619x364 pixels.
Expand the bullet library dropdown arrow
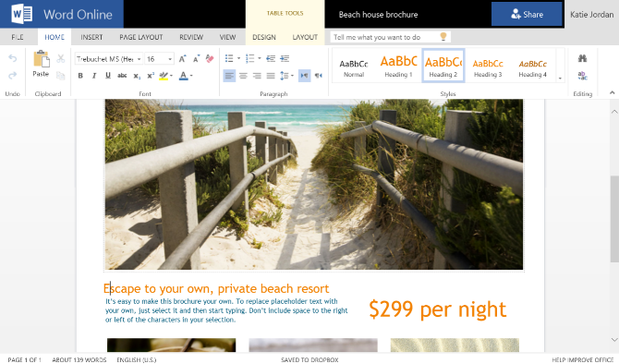click(239, 58)
